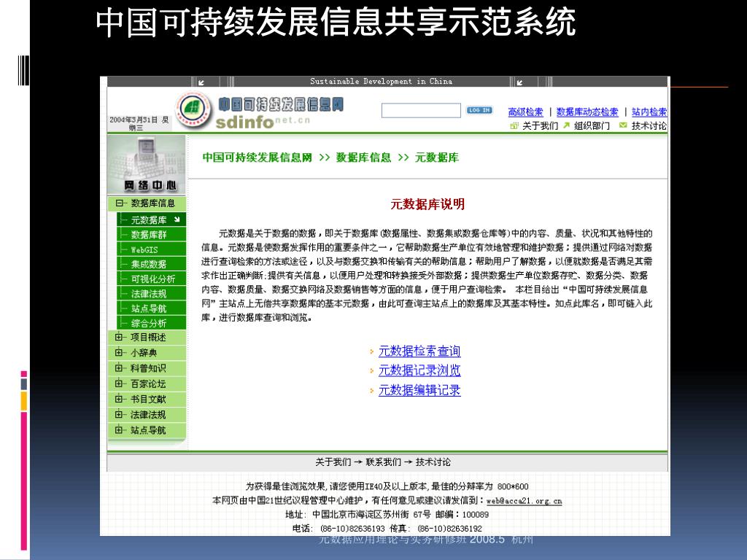Click 数据库信息 in the breadcrumb
This screenshot has width=747, height=560.
[x=363, y=157]
